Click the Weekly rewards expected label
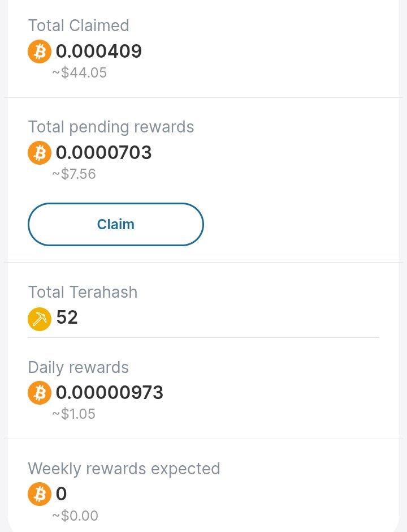Screen dimensions: 407x532 click(x=124, y=469)
